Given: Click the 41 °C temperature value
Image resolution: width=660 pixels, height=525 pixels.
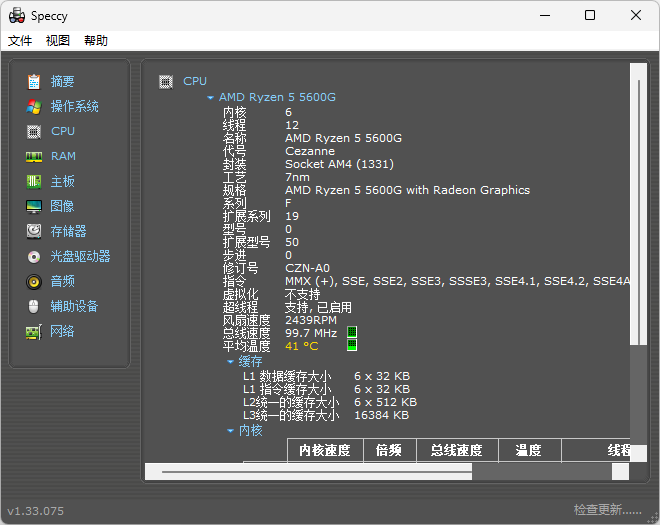Looking at the screenshot, I should pos(302,346).
